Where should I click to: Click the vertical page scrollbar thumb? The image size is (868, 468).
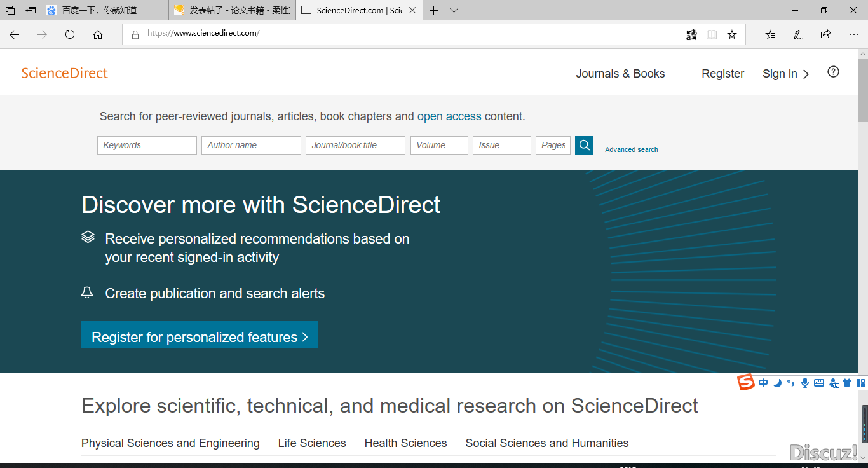[862, 90]
